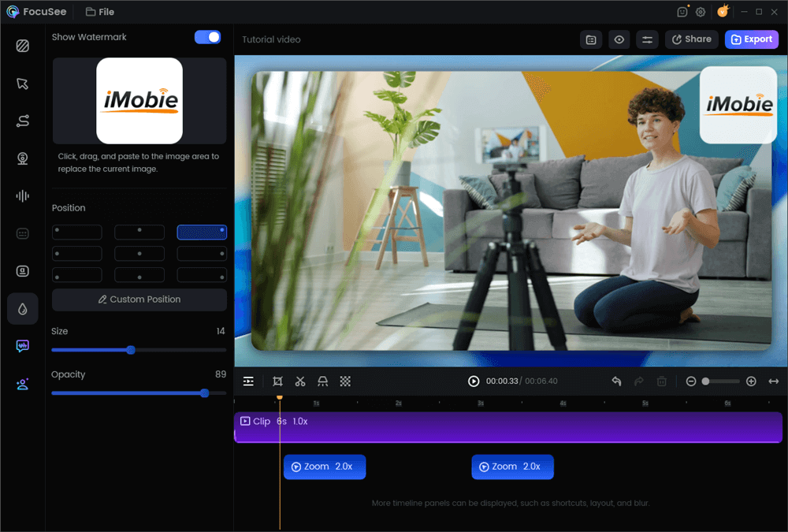Screen dimensions: 788x532
Task: Toggle off the Show Watermark switch
Action: [x=207, y=36]
